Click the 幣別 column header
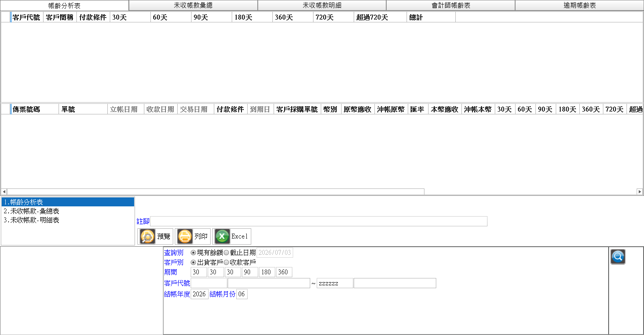This screenshot has width=644, height=335. tap(331, 109)
